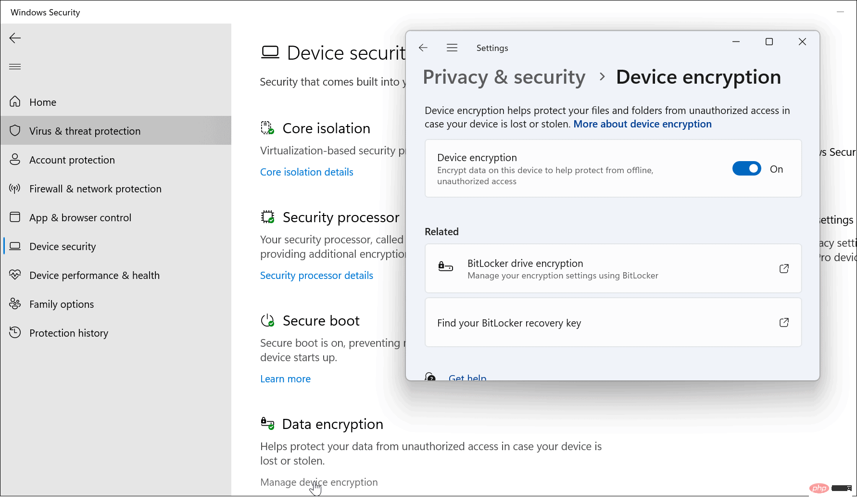This screenshot has height=504, width=857.
Task: Click the Home house icon in sidebar
Action: click(x=15, y=102)
